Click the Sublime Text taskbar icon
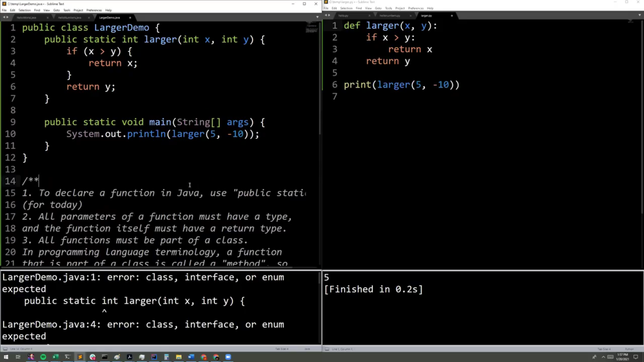644x362 pixels. 80,357
